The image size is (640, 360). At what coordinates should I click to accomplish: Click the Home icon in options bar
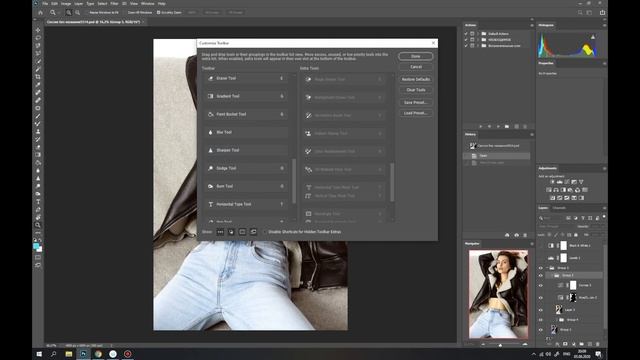pyautogui.click(x=40, y=13)
